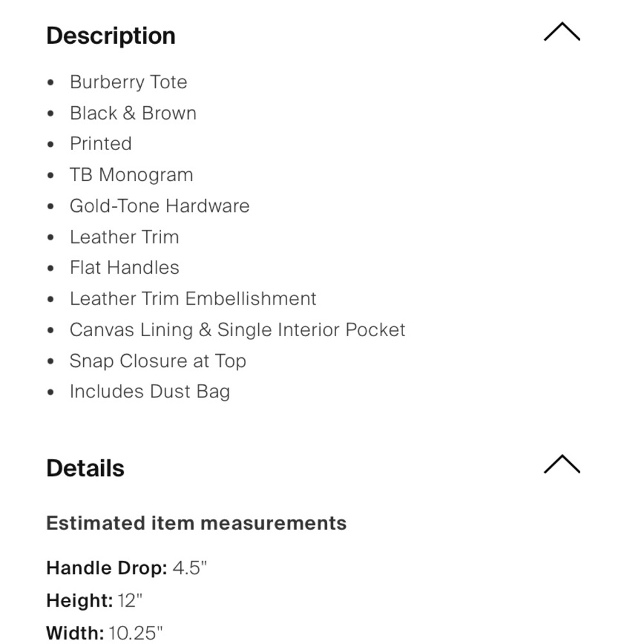The width and height of the screenshot is (644, 644).
Task: Click the Leather Trim Embellishment item
Action: point(193,299)
